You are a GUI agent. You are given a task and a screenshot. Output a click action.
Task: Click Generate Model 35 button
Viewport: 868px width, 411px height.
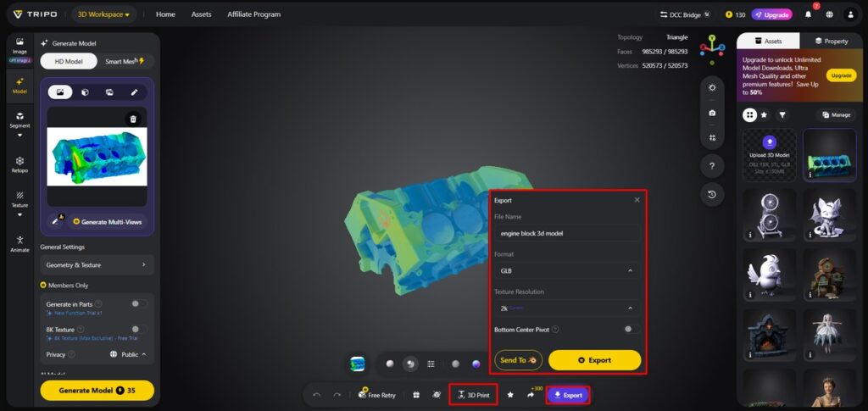point(97,390)
